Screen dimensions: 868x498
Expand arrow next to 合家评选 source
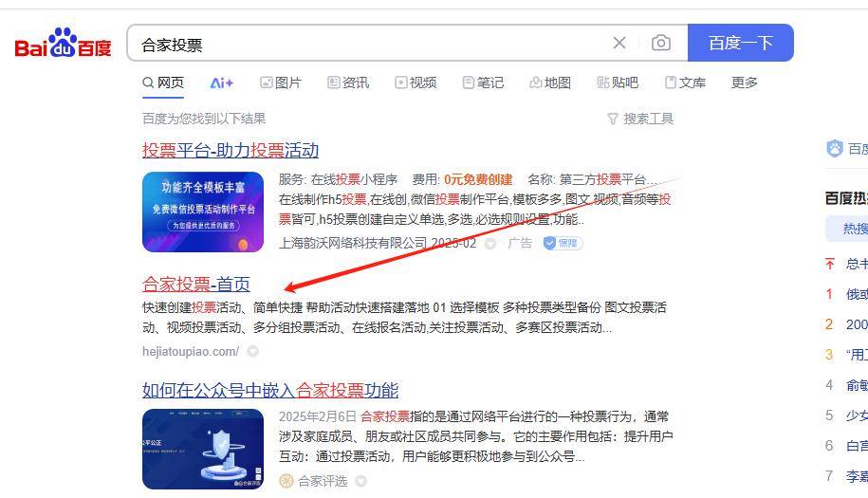(360, 482)
